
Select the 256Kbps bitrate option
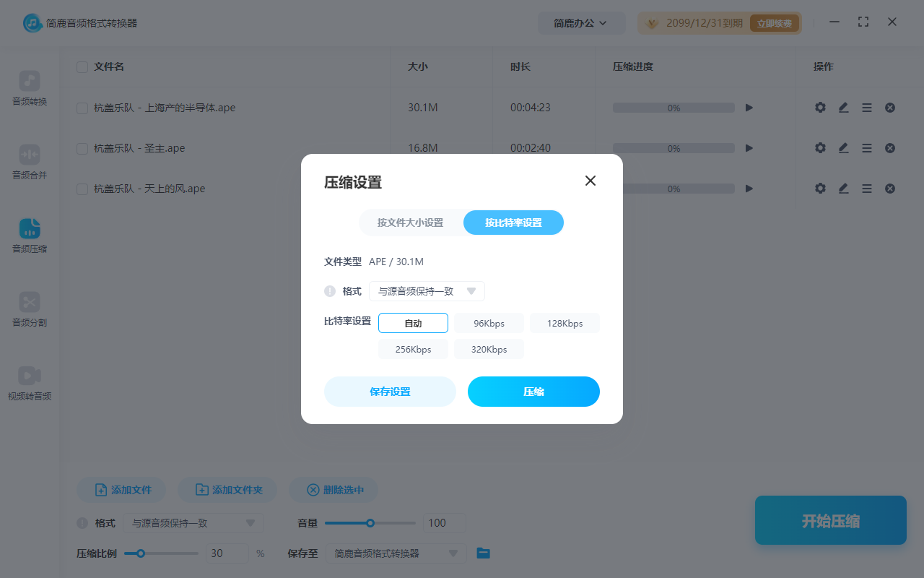coord(413,349)
